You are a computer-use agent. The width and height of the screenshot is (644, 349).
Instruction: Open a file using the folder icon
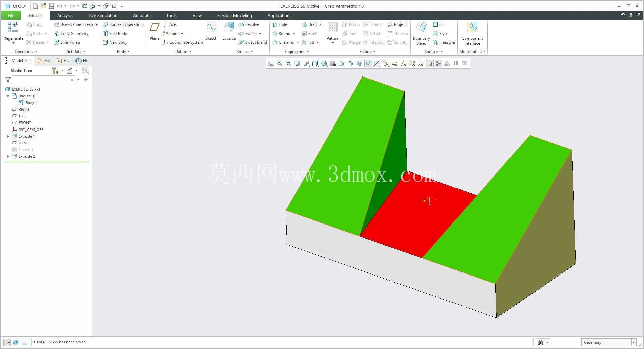tap(43, 6)
